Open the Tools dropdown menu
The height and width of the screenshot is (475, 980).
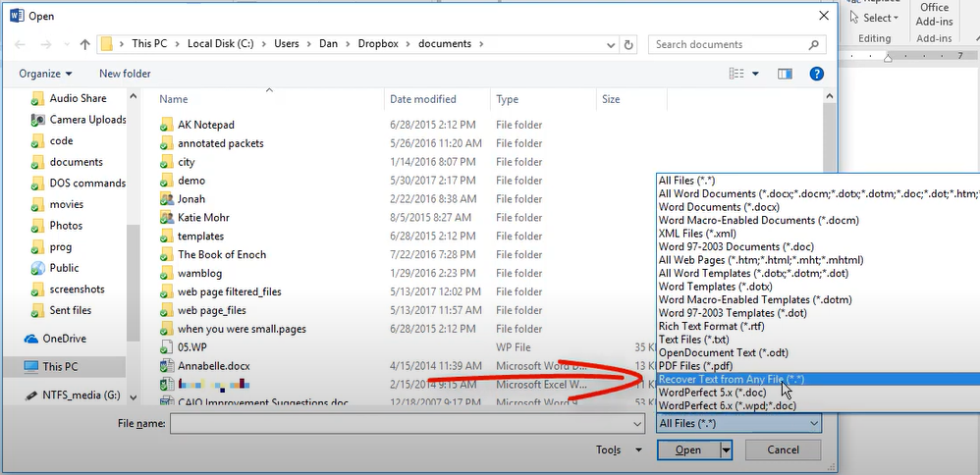[619, 450]
